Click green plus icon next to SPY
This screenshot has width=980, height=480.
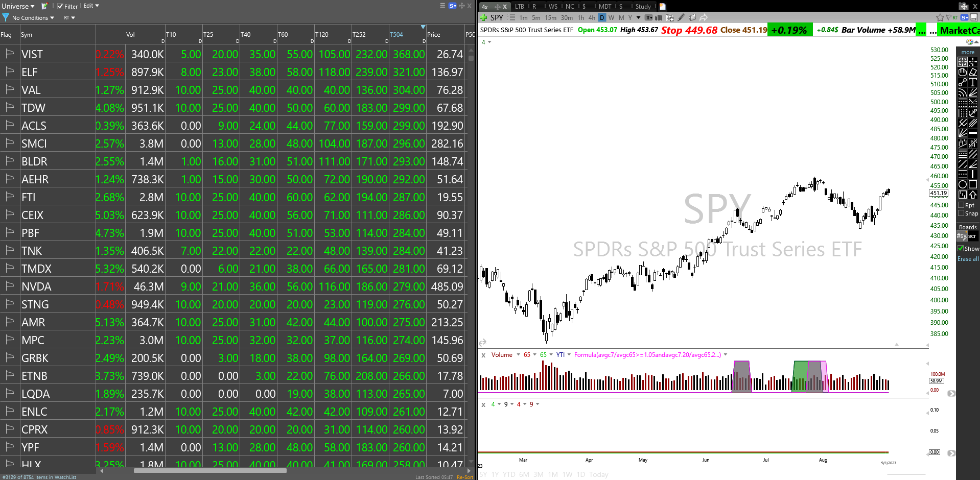(483, 17)
